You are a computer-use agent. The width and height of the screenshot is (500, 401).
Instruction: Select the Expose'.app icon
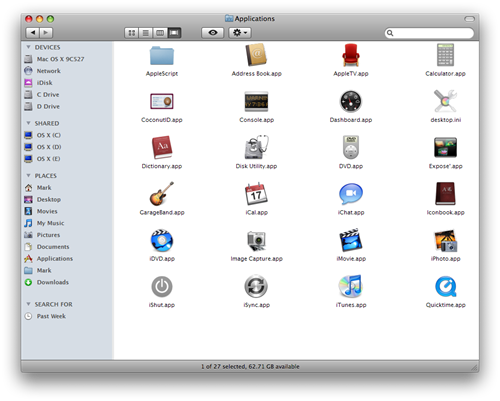(445, 147)
